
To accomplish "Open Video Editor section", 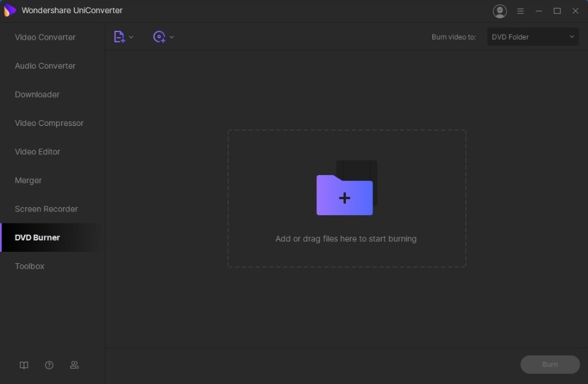I will pos(38,151).
